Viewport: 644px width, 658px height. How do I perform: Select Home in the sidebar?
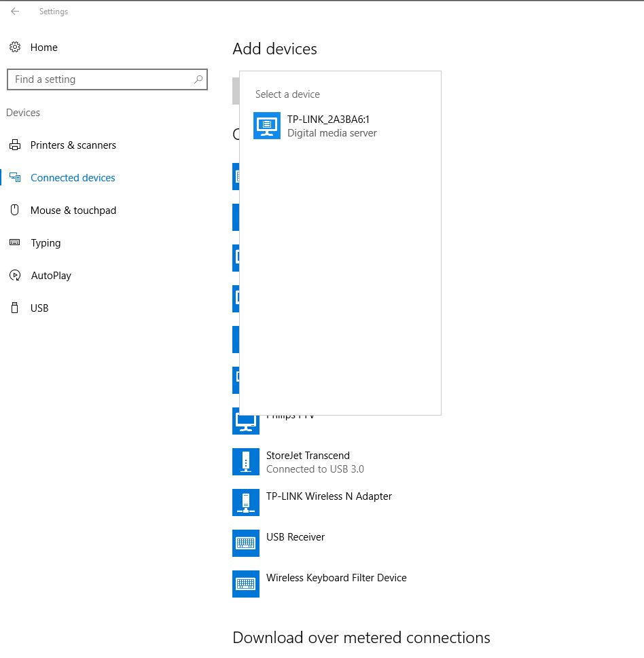coord(43,48)
